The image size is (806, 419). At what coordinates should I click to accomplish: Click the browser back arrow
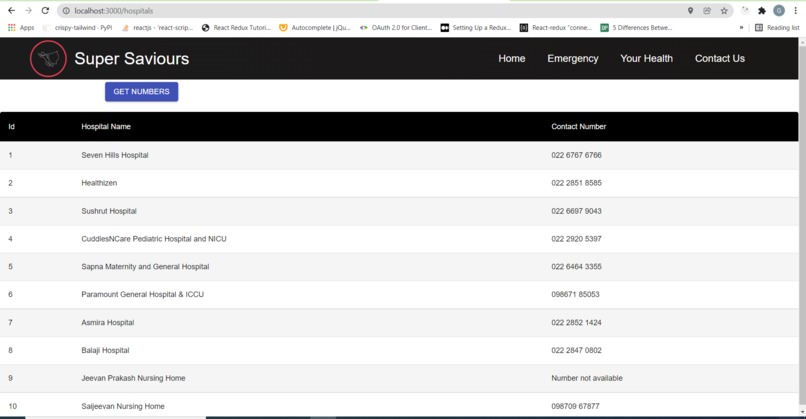[x=11, y=10]
